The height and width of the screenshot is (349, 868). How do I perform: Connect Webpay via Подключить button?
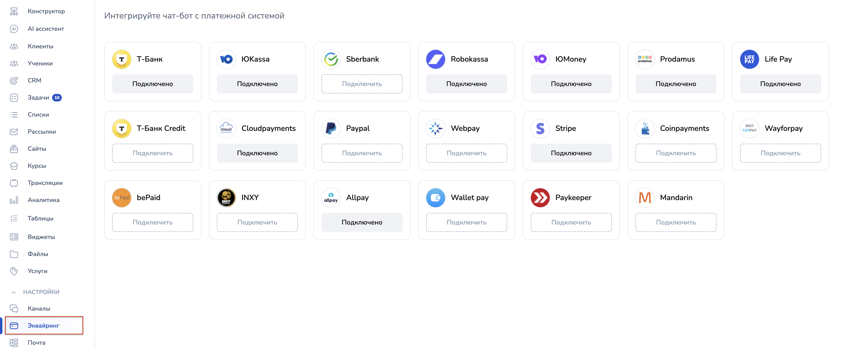coord(466,153)
